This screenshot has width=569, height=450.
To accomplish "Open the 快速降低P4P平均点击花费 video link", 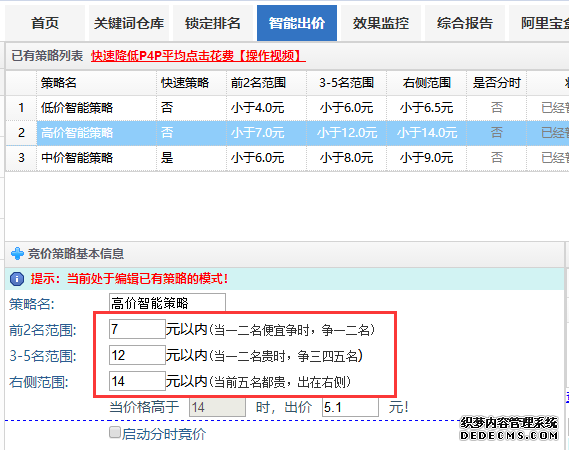I will click(x=198, y=56).
